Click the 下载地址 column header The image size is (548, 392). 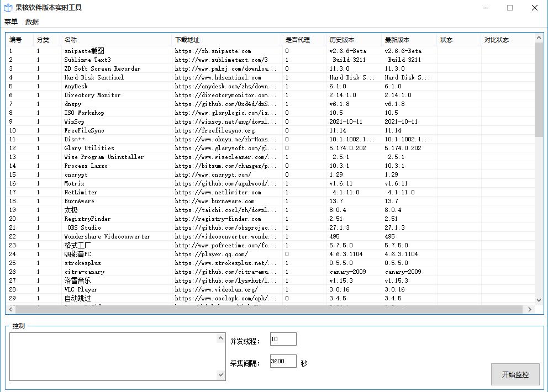pos(187,40)
